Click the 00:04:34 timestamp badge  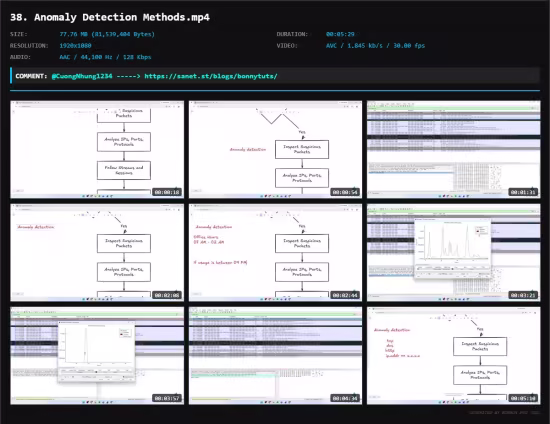click(345, 398)
